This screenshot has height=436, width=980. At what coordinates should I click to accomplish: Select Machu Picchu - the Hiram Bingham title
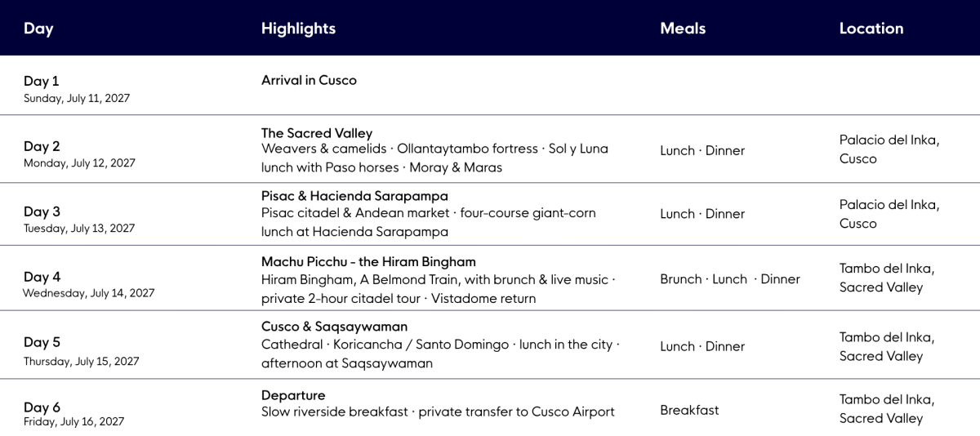pos(368,262)
